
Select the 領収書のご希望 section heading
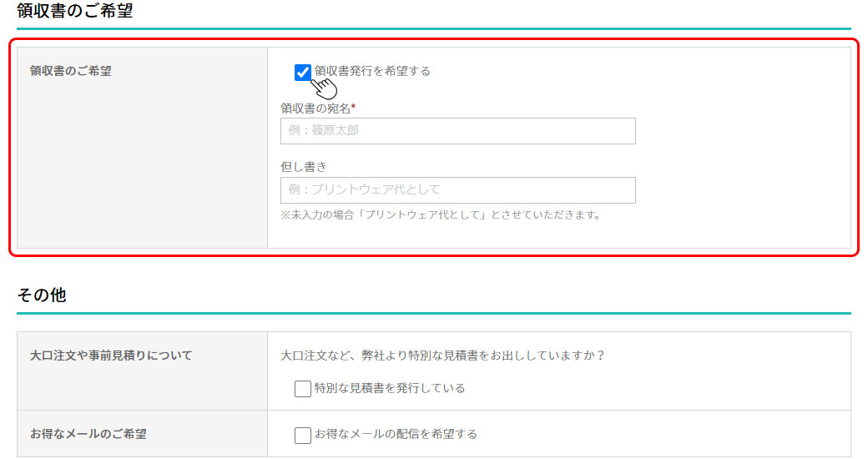75,12
